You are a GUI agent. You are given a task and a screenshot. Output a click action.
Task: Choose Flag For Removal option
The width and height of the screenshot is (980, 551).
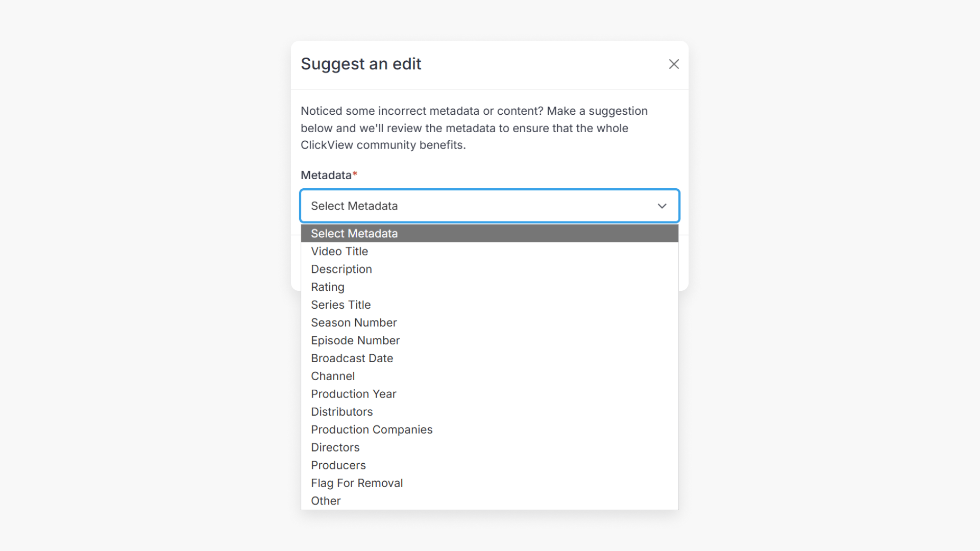(356, 483)
